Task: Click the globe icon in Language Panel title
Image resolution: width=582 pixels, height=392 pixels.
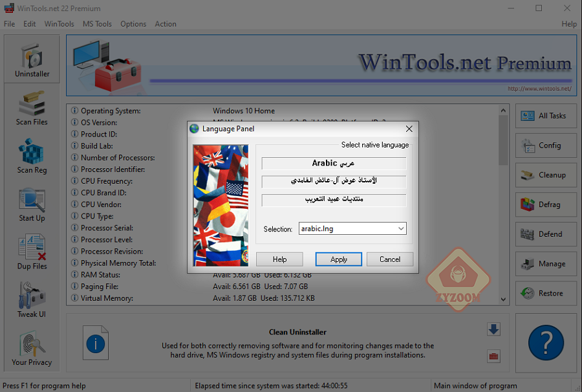Action: pyautogui.click(x=194, y=129)
